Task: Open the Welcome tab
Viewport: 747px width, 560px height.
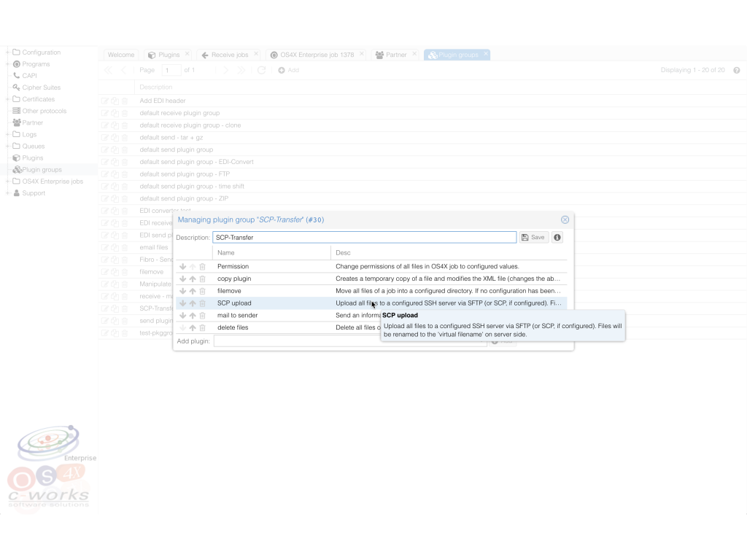Action: (120, 54)
